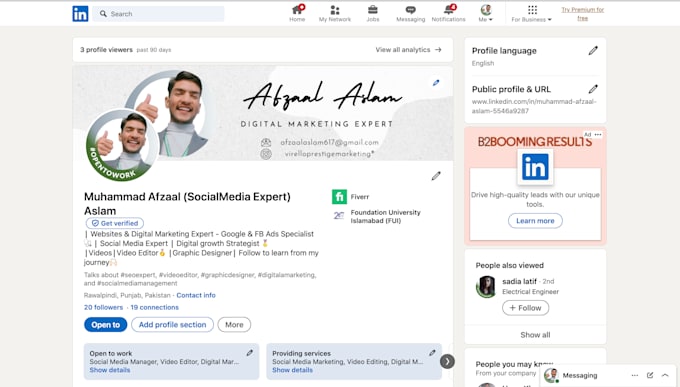Open the More button menu
Image resolution: width=680 pixels, height=387 pixels.
tap(234, 325)
